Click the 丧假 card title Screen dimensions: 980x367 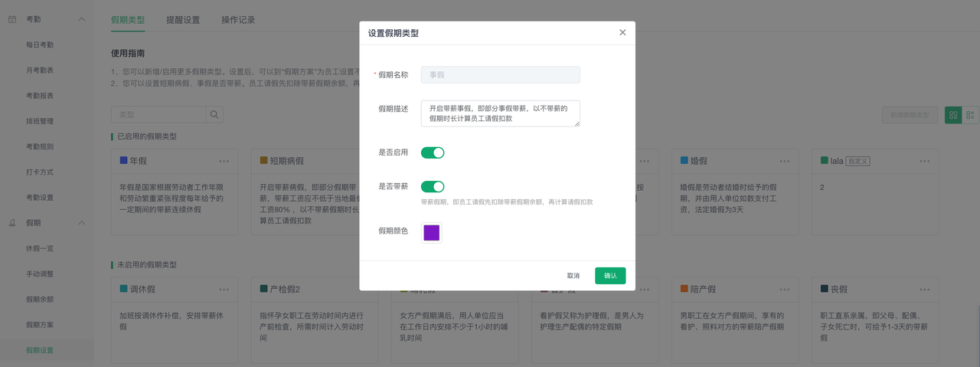click(838, 290)
